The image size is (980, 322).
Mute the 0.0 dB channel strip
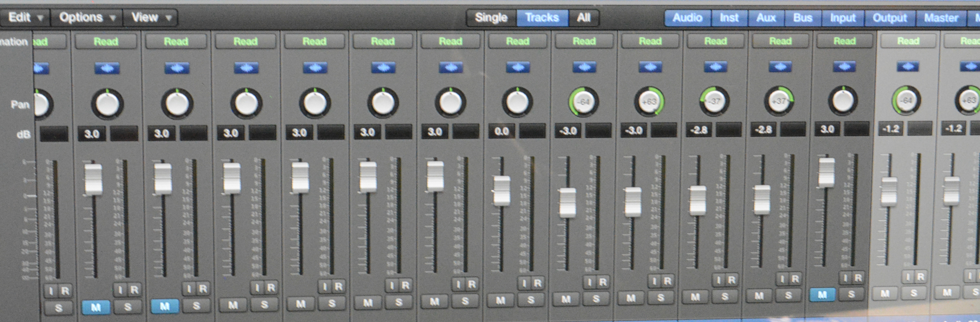point(501,300)
